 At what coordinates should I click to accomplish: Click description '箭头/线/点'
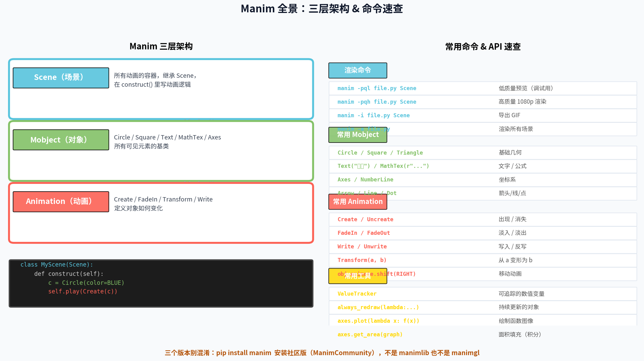(512, 193)
